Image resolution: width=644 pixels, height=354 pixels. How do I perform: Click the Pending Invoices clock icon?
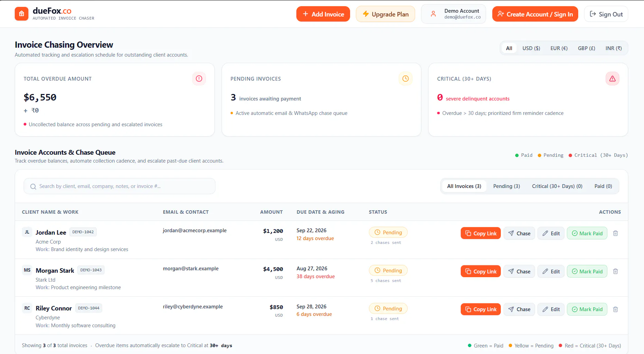coord(406,79)
